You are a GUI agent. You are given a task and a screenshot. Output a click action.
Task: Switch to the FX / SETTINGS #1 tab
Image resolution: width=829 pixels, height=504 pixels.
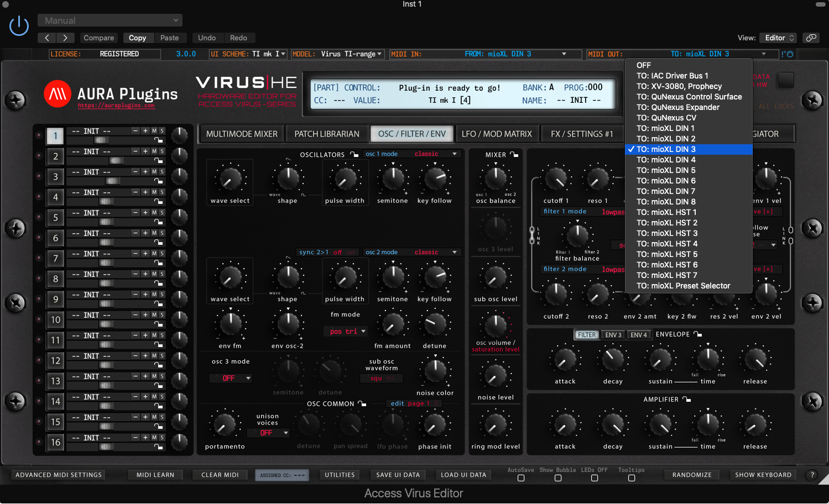pyautogui.click(x=582, y=134)
